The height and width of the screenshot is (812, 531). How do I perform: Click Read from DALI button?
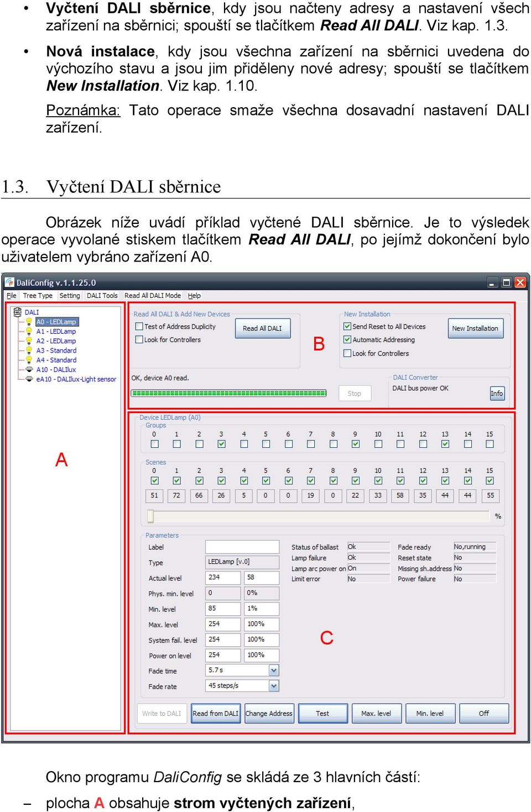[x=216, y=714]
